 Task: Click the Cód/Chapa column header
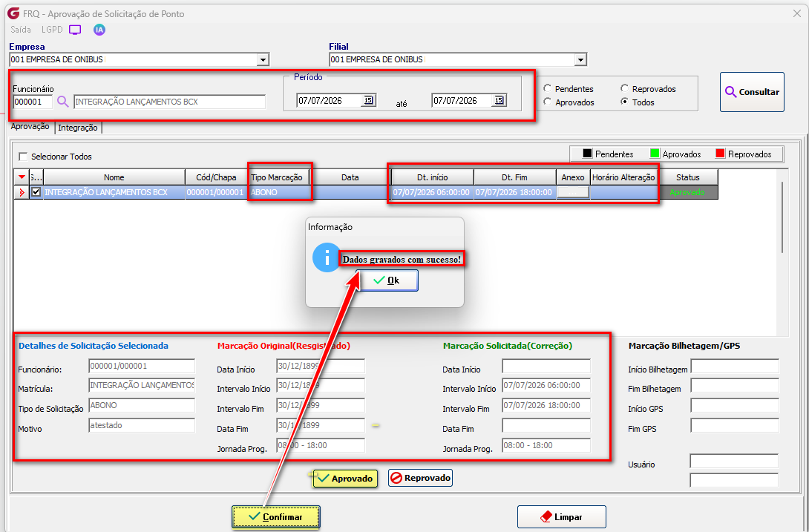tap(216, 177)
